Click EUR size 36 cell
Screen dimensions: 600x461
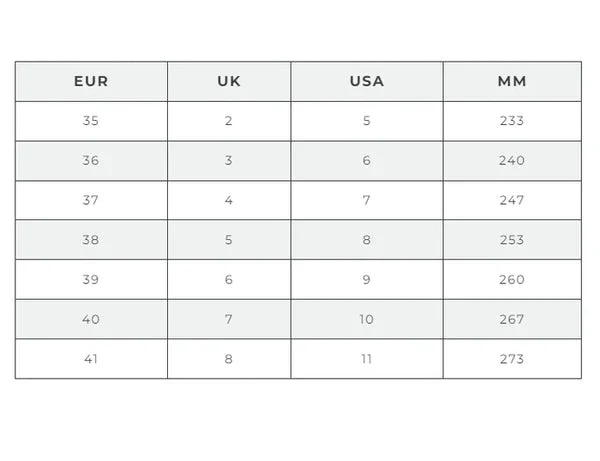click(91, 160)
